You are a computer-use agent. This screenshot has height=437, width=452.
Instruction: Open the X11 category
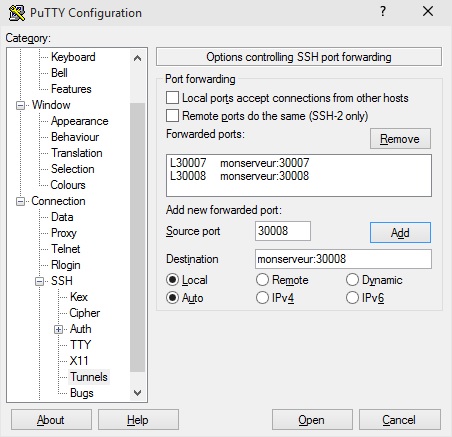click(x=79, y=361)
